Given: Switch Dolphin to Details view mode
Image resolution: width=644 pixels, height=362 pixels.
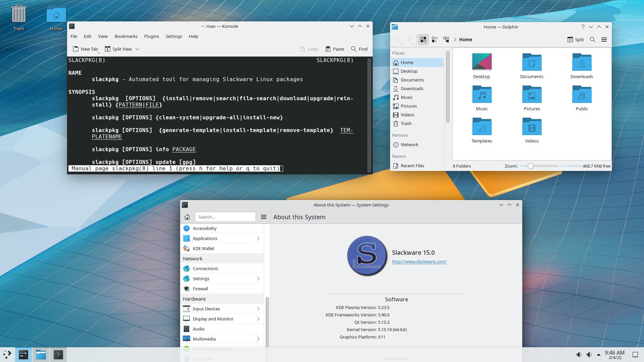Looking at the screenshot, I should 446,40.
